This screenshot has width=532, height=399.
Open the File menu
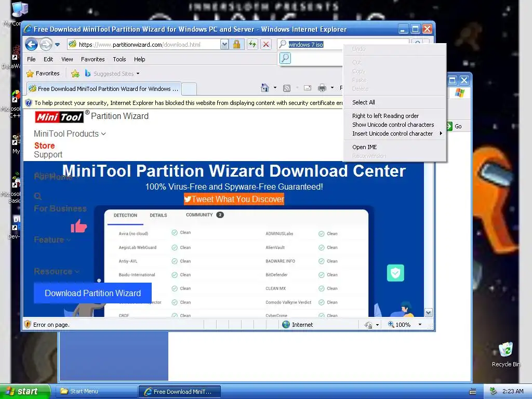pos(31,59)
